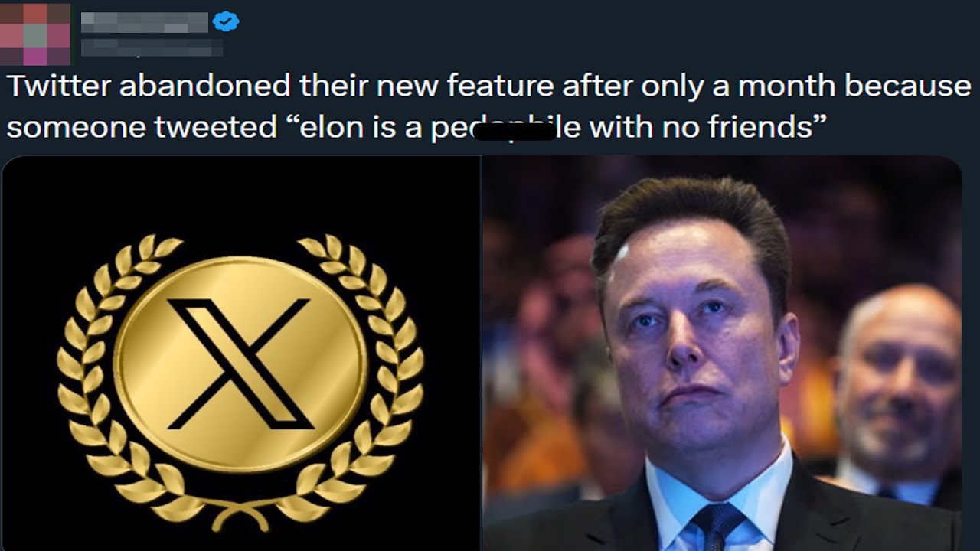Click the gold coin's edge beside the X
This screenshot has width=980, height=551.
pos(130,364)
